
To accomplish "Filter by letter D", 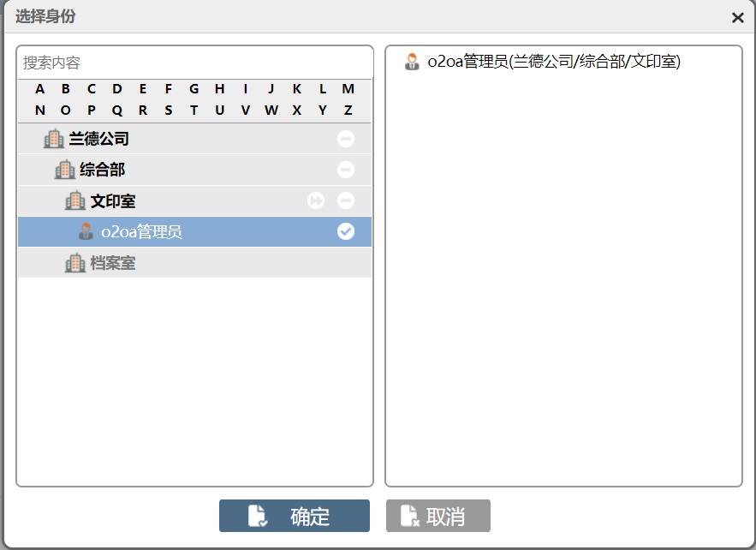I will (x=117, y=89).
